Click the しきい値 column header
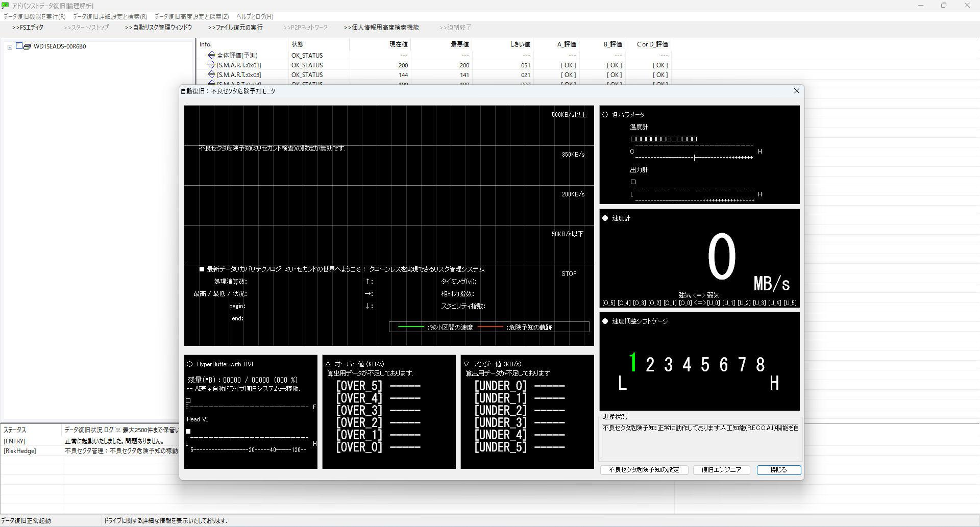 point(502,44)
